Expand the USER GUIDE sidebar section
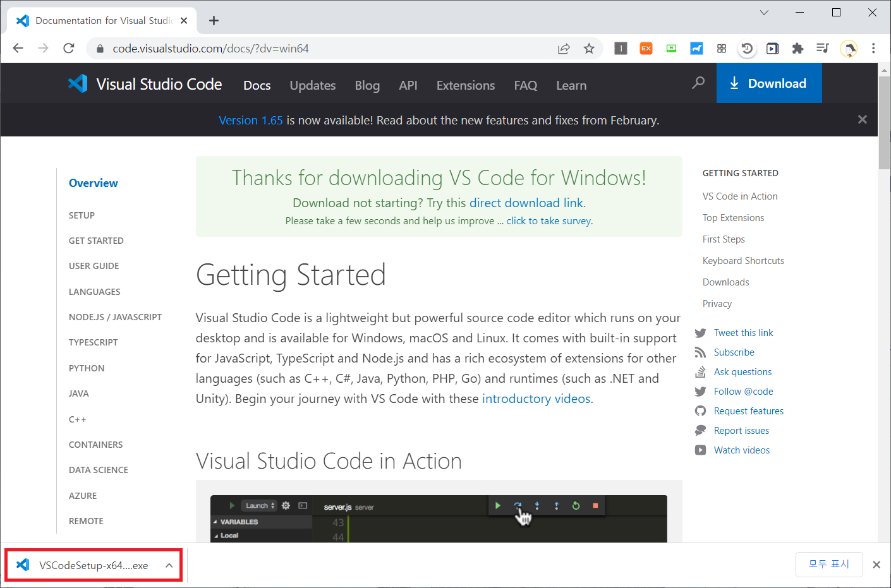The width and height of the screenshot is (891, 588). pyautogui.click(x=94, y=266)
